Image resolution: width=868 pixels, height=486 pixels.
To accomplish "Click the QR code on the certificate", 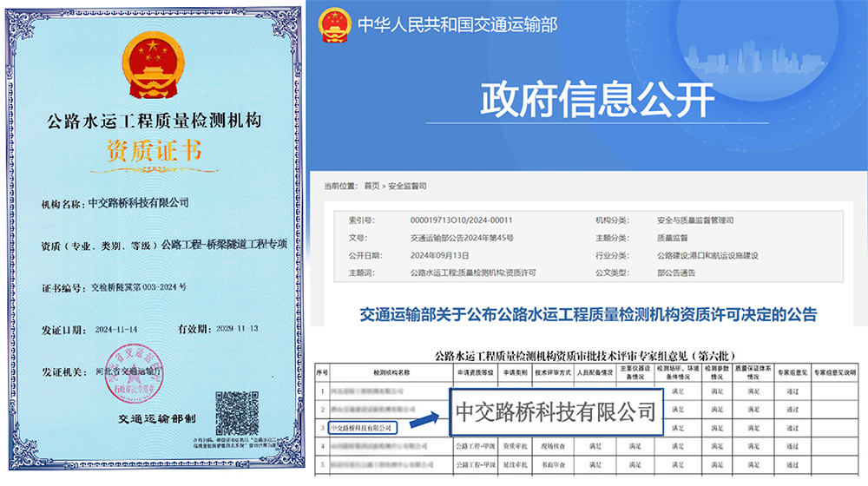I will [x=237, y=413].
